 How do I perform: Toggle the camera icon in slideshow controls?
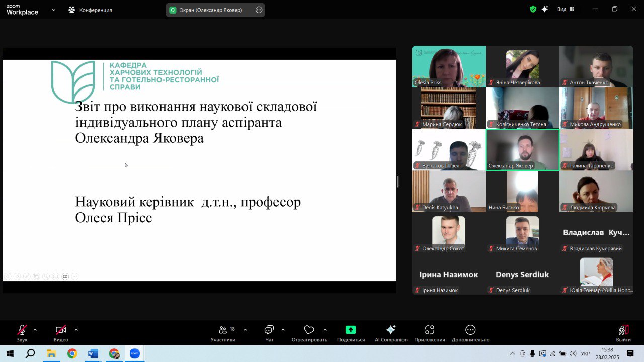pos(65,276)
